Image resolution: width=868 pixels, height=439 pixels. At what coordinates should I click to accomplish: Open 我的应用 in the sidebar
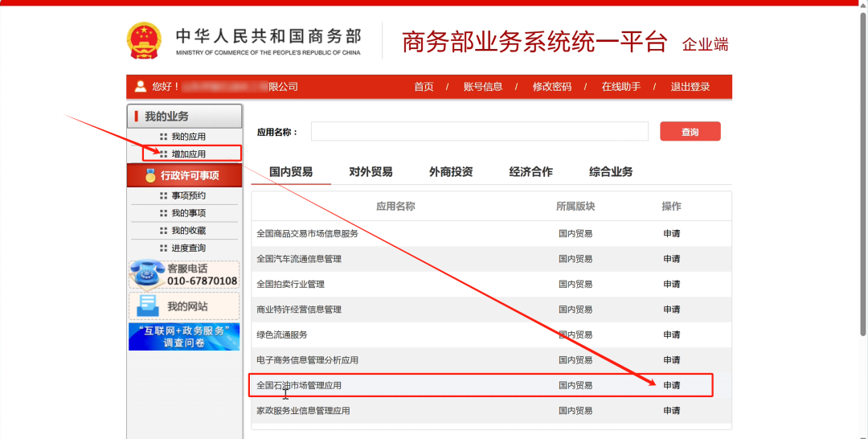click(x=188, y=137)
